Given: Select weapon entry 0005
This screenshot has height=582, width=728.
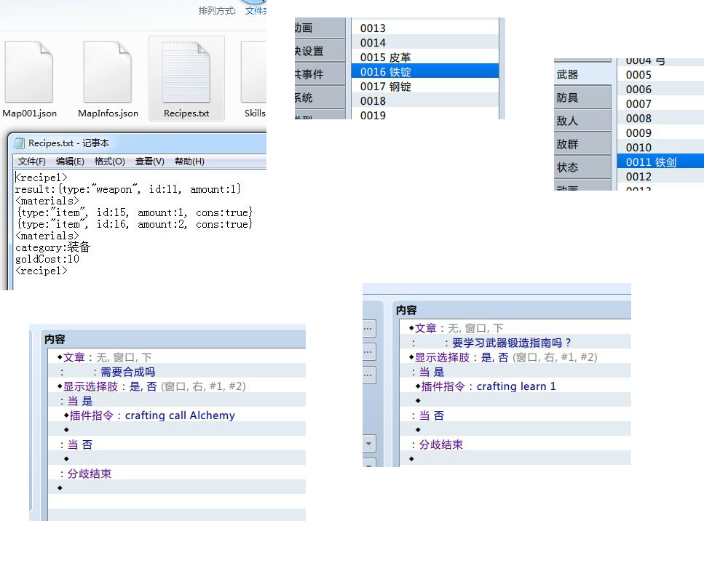Looking at the screenshot, I should 660,75.
